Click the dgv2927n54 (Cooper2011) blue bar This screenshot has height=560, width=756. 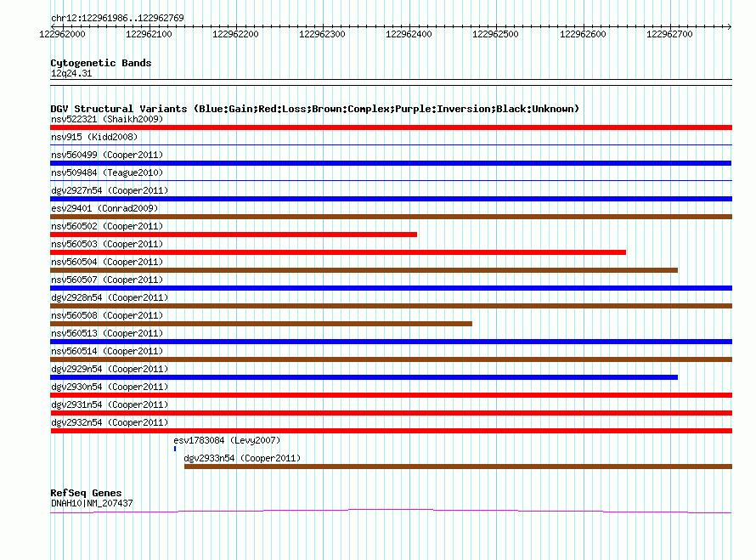coord(391,199)
